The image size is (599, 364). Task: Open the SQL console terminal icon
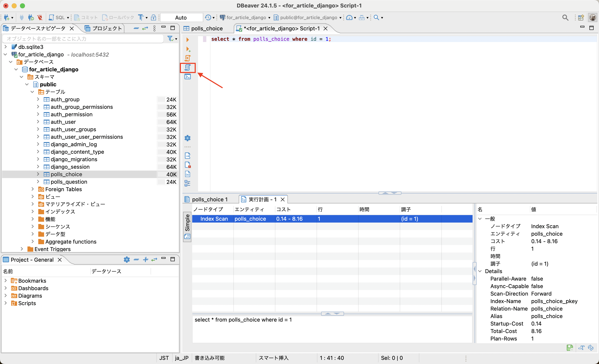pyautogui.click(x=187, y=77)
